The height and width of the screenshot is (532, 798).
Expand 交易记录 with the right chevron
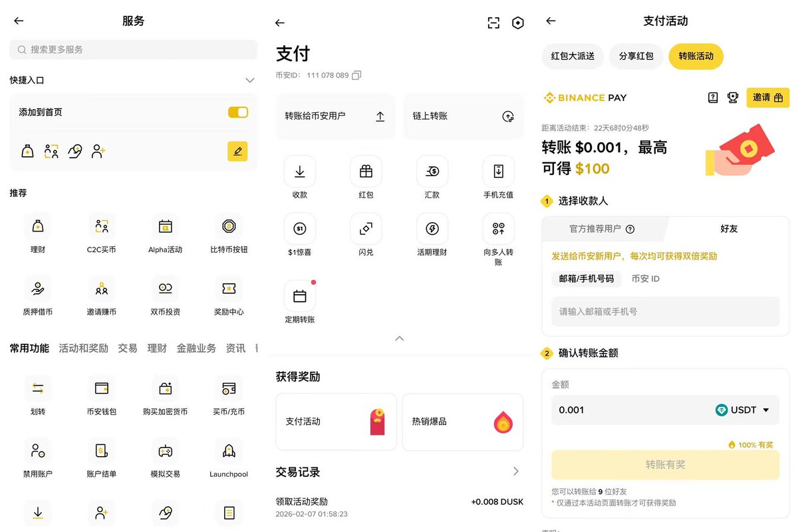[516, 471]
